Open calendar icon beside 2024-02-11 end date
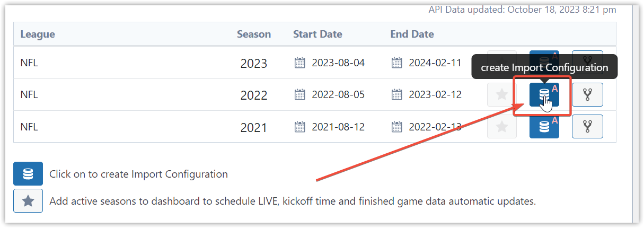Viewport: 644px width, 228px height. (x=397, y=63)
